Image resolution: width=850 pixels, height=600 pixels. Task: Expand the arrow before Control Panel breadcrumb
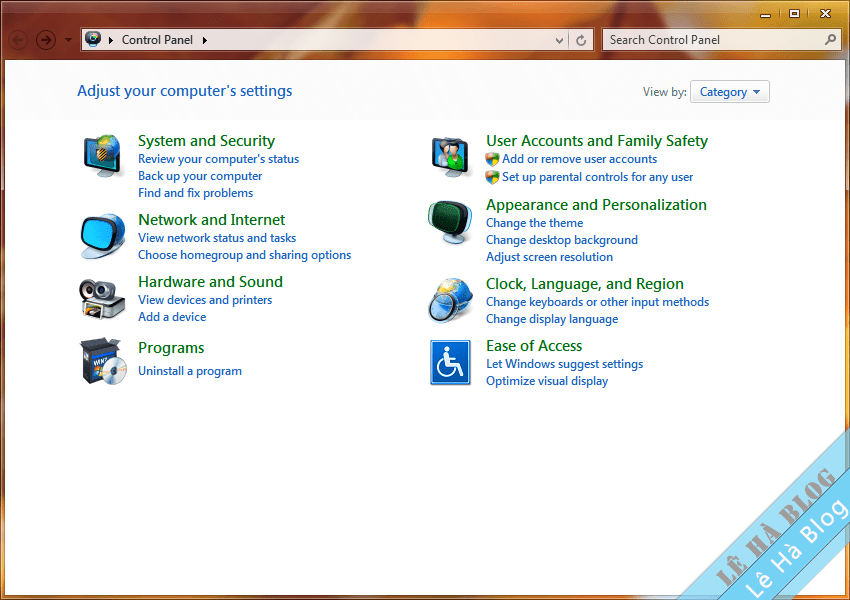111,40
